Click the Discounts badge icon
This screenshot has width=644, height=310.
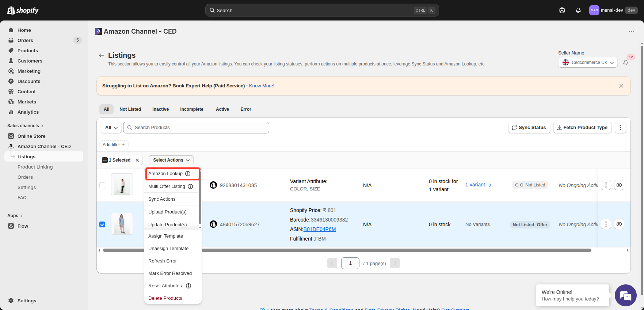point(11,81)
